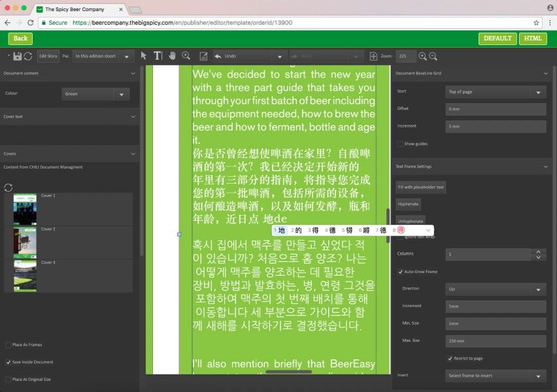Decrease the Columns stepper value
The image size is (557, 392).
pyautogui.click(x=539, y=257)
